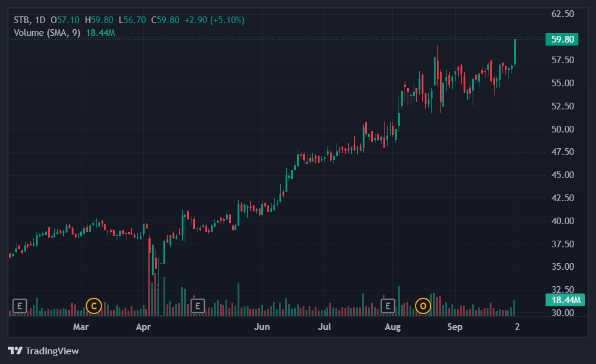Image resolution: width=596 pixels, height=364 pixels.
Task: Click the 50.00 level on price axis
Action: pyautogui.click(x=562, y=129)
